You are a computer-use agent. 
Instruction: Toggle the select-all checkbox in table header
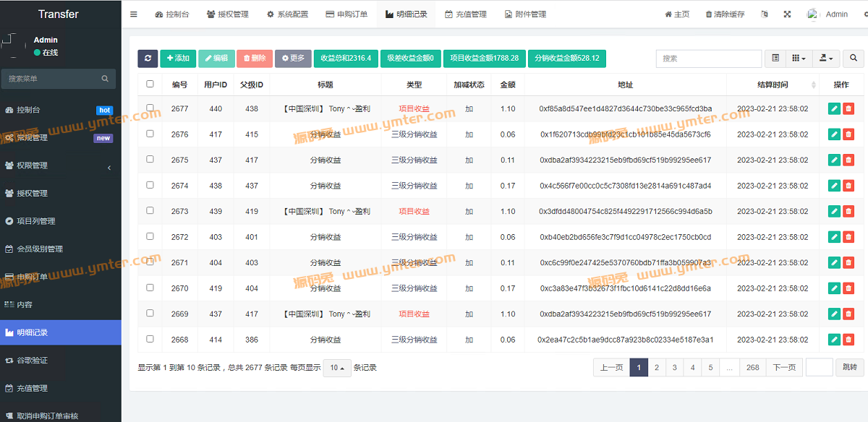(x=150, y=84)
